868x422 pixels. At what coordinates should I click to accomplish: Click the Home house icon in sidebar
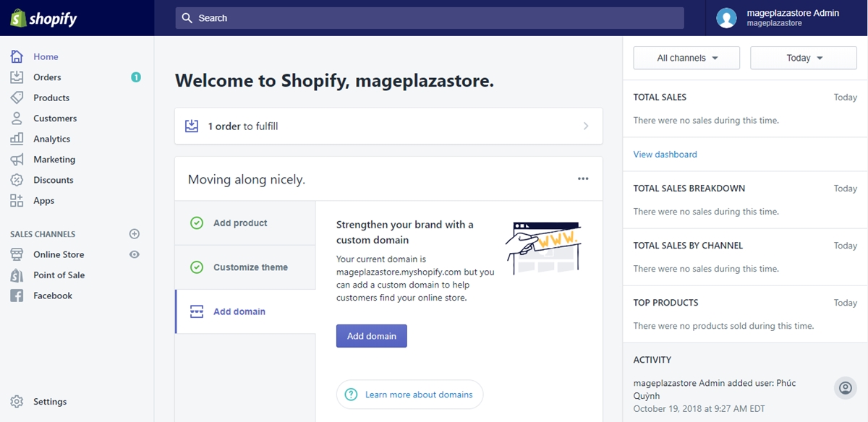point(17,56)
